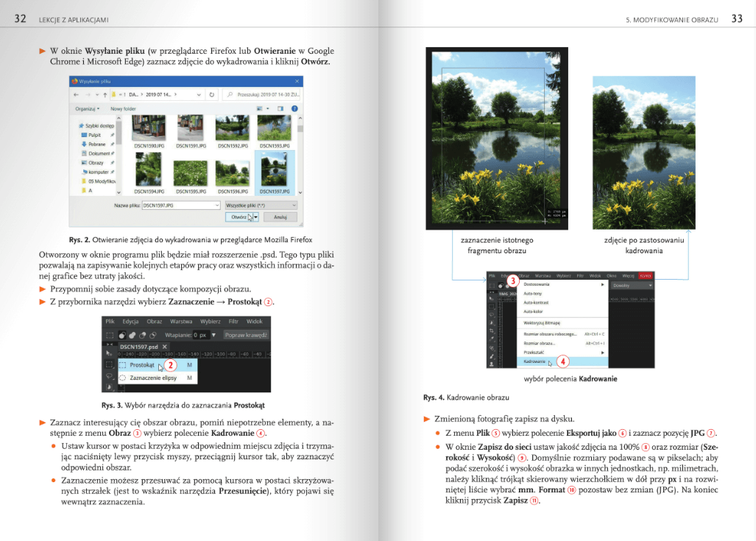Open the Dowolny dropdown
Screen dimensions: 756x541
(632, 286)
